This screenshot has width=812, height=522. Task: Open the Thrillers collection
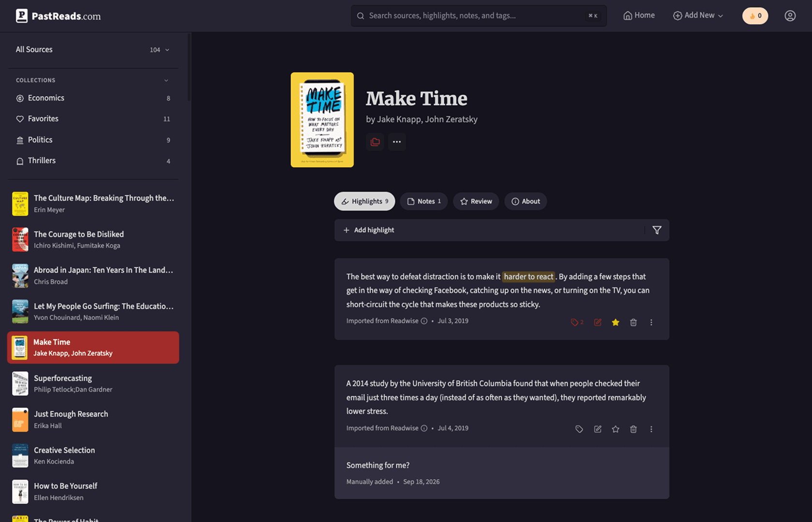click(x=93, y=160)
